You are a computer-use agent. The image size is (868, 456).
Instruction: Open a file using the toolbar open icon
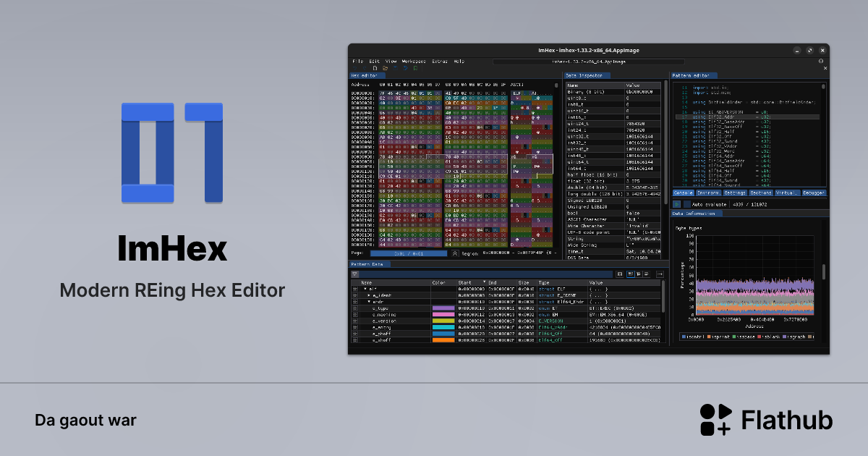click(386, 68)
